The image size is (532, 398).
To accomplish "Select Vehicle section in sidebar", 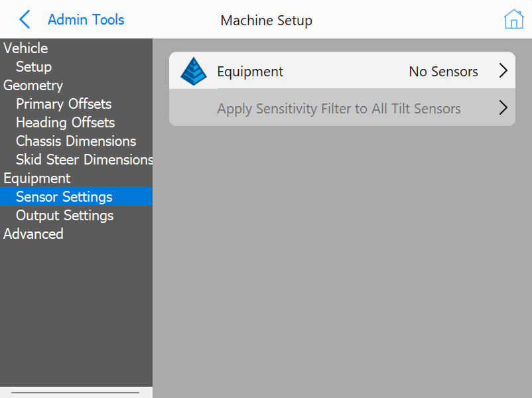I will click(x=25, y=48).
